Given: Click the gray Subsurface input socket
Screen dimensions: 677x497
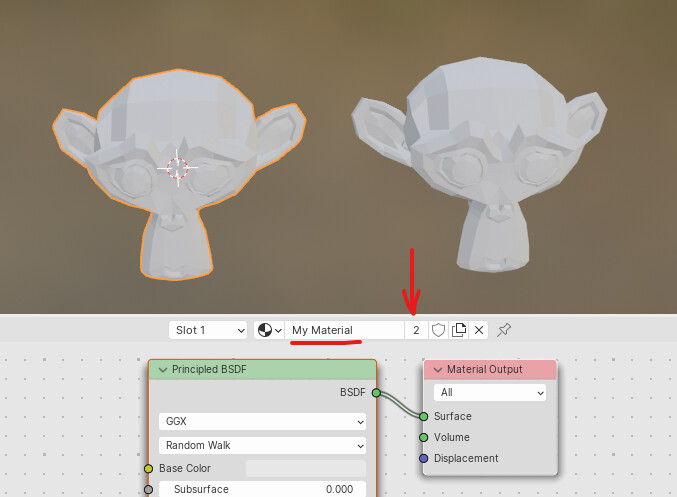Looking at the screenshot, I should pyautogui.click(x=149, y=489).
